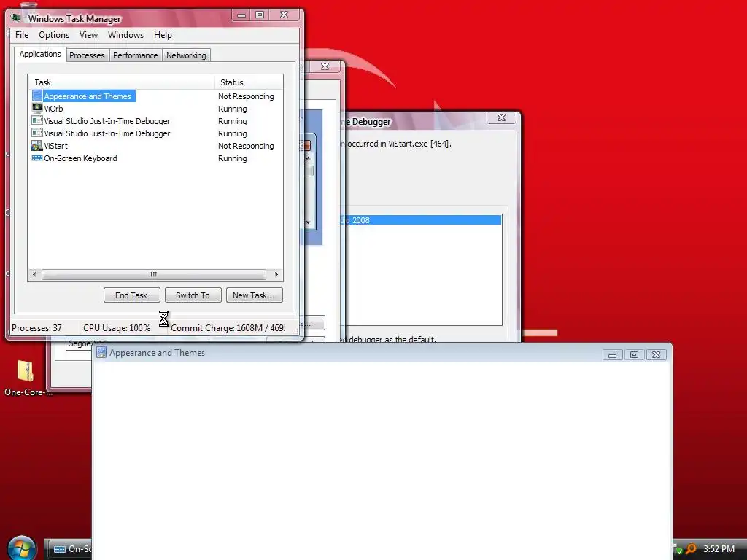Switch to the Processes tab

88,55
